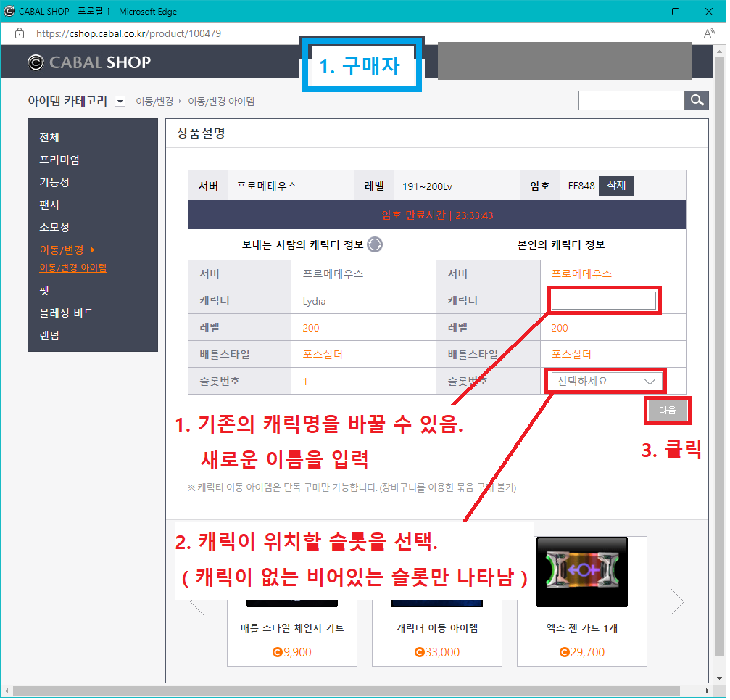Image resolution: width=730 pixels, height=700 pixels.
Task: Click 이동/변경 아이템 breadcrumb link
Action: pyautogui.click(x=222, y=102)
